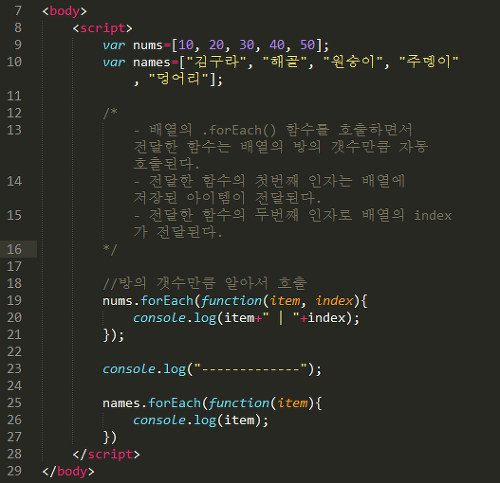Click line number 8 in gutter
The width and height of the screenshot is (500, 483).
[x=18, y=28]
